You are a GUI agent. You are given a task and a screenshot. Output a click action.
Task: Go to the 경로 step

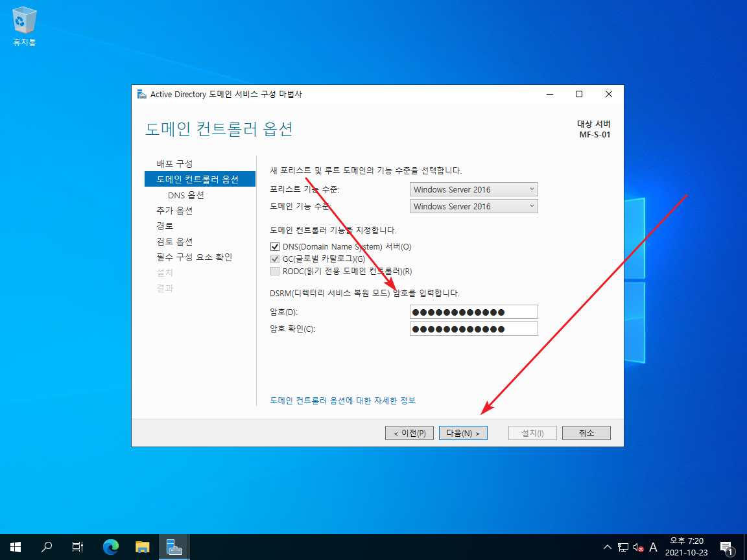point(165,226)
